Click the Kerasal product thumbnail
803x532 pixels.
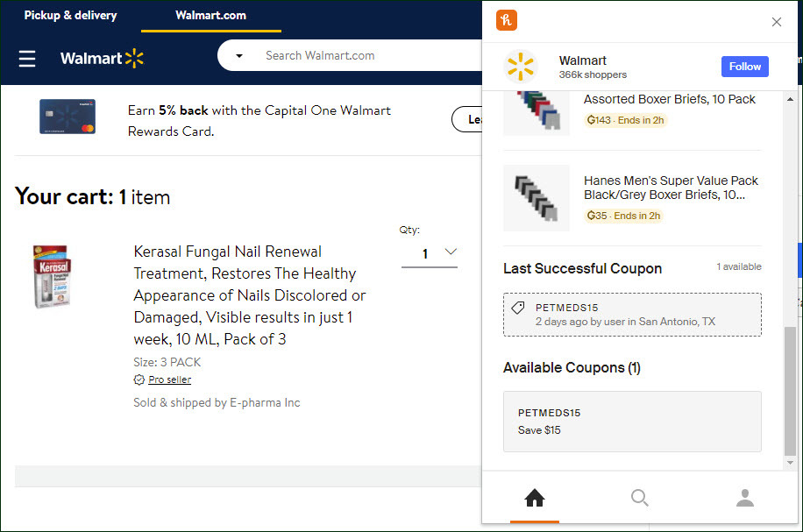[x=53, y=276]
